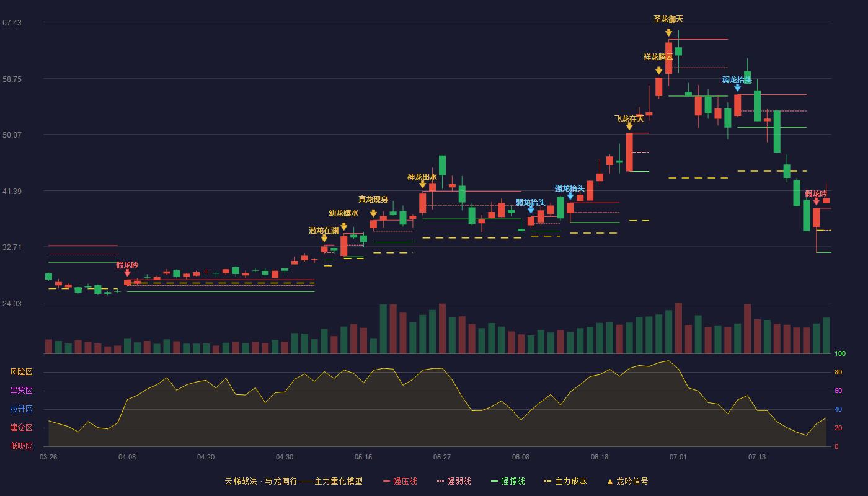The image size is (868, 496).
Task: Select the 潜龙在渊 signal arrow marker
Action: point(324,238)
